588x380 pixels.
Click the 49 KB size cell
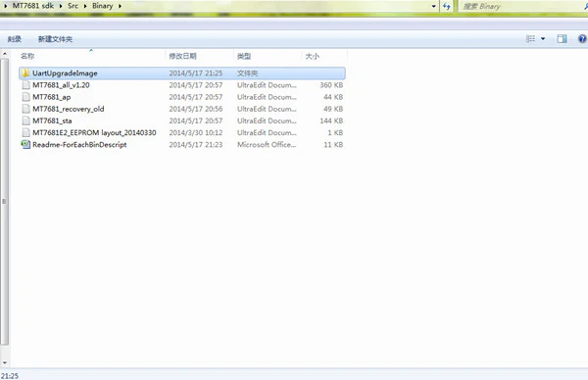point(333,109)
